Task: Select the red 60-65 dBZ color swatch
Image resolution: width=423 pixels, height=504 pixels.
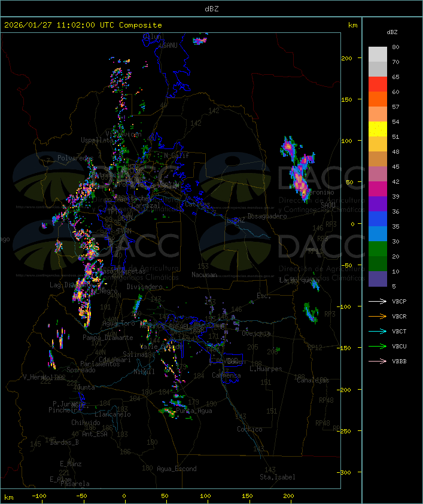Action: coord(378,84)
